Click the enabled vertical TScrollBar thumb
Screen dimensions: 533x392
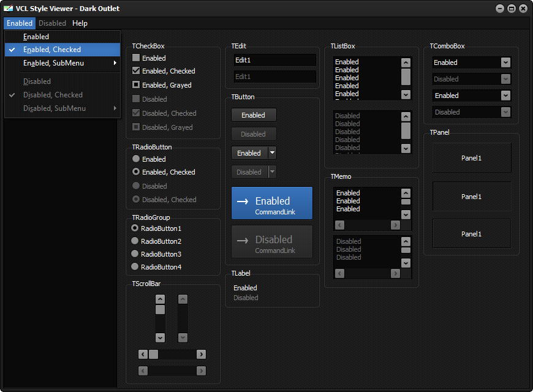pyautogui.click(x=160, y=309)
